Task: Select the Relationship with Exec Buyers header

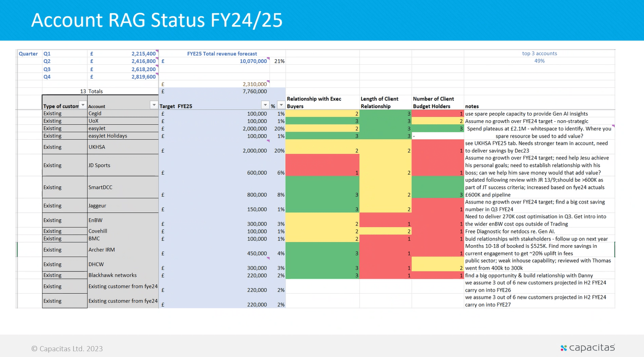Action: tap(323, 102)
